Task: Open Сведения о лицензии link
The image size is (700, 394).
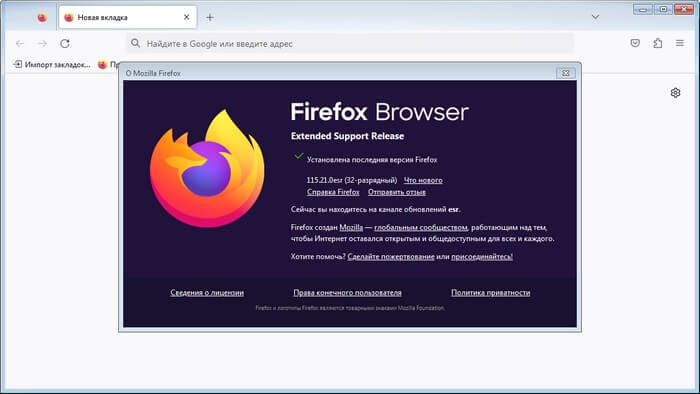Action: (207, 293)
